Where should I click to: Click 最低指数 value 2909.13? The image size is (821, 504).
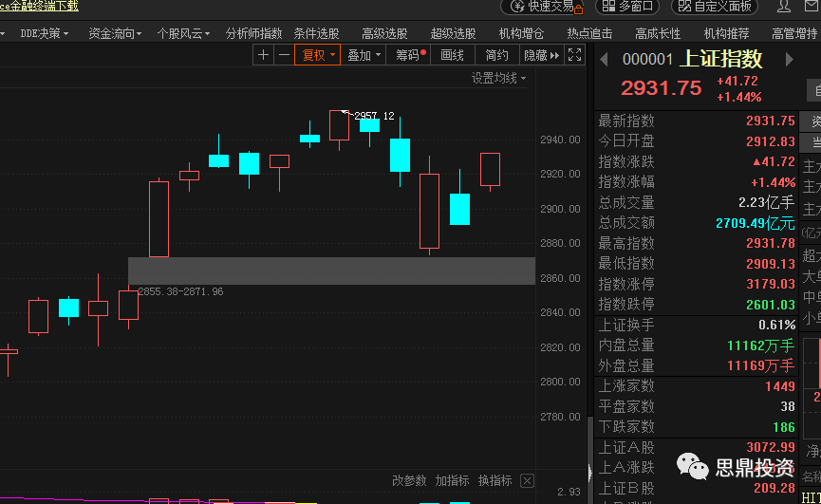pos(770,264)
